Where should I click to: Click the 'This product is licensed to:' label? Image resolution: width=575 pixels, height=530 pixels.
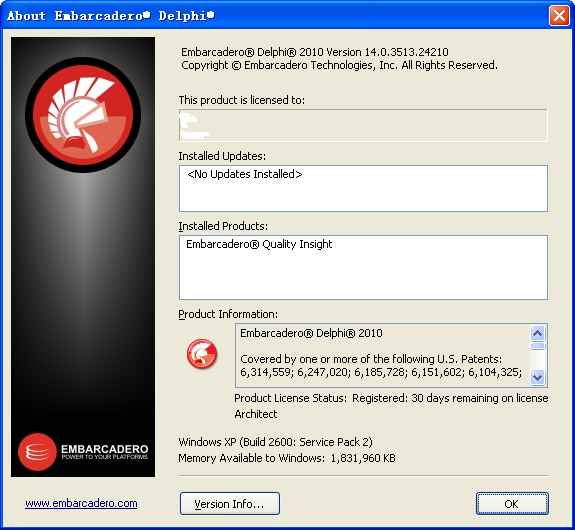point(242,100)
